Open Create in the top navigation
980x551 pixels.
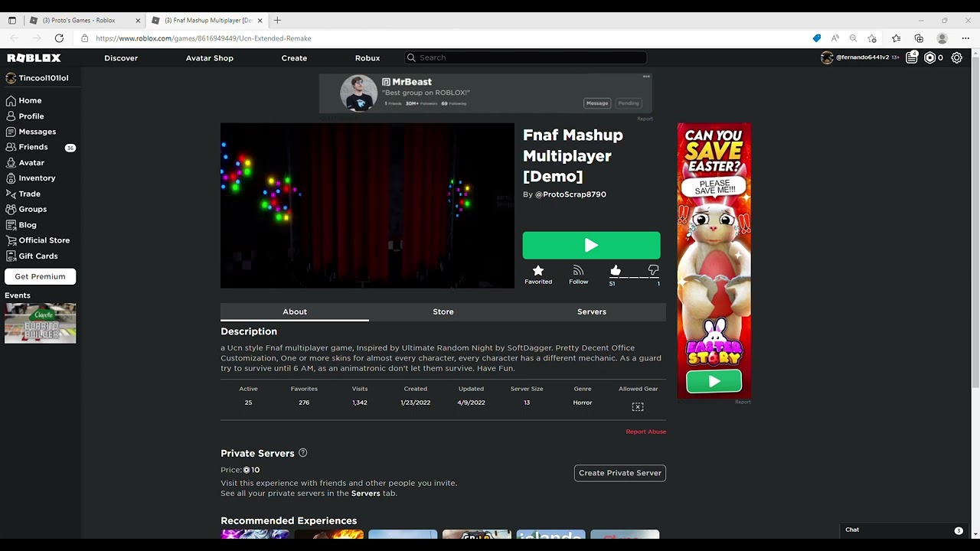294,58
